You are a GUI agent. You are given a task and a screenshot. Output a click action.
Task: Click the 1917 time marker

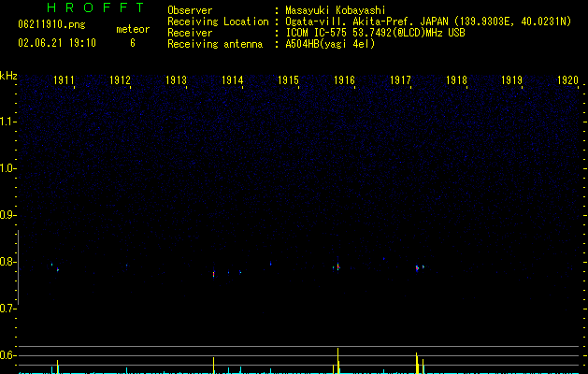(x=400, y=80)
